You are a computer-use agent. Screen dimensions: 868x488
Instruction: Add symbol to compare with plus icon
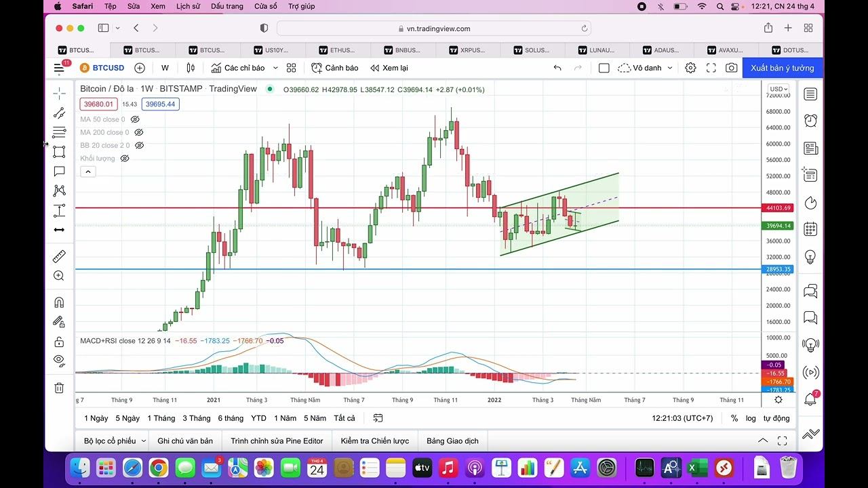point(140,68)
